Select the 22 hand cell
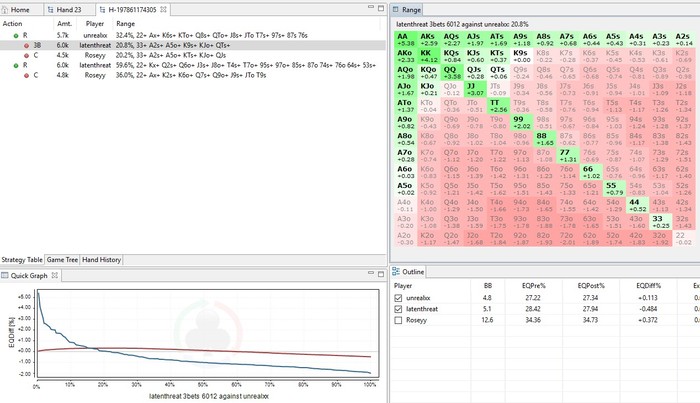 683,239
